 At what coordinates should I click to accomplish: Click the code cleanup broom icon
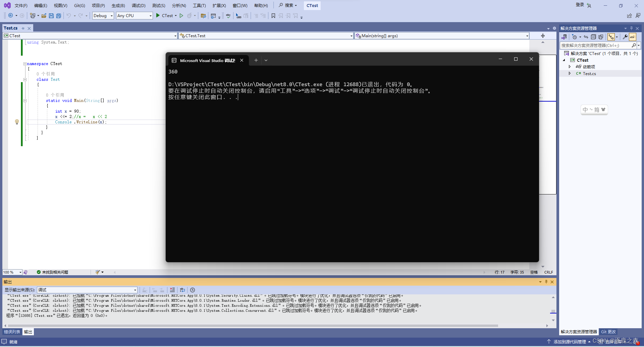coord(98,272)
